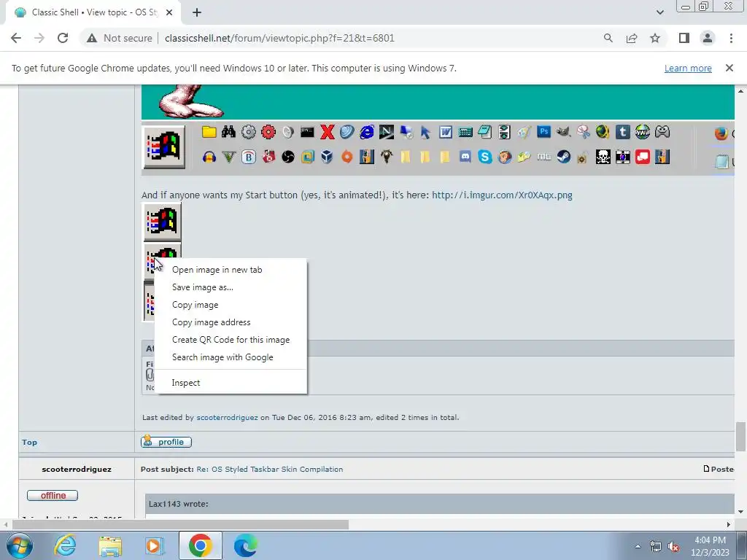
Task: Click the large Windows flag Start button image
Action: pos(164,147)
